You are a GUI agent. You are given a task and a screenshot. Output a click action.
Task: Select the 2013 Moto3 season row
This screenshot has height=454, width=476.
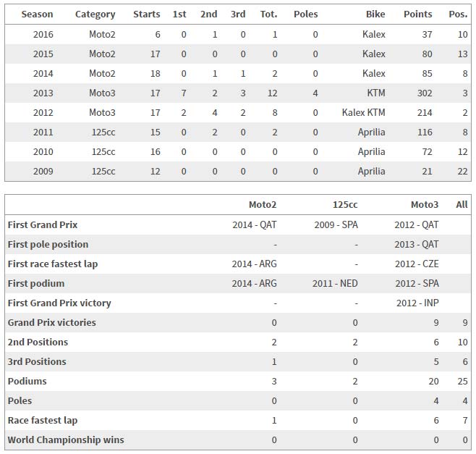238,93
